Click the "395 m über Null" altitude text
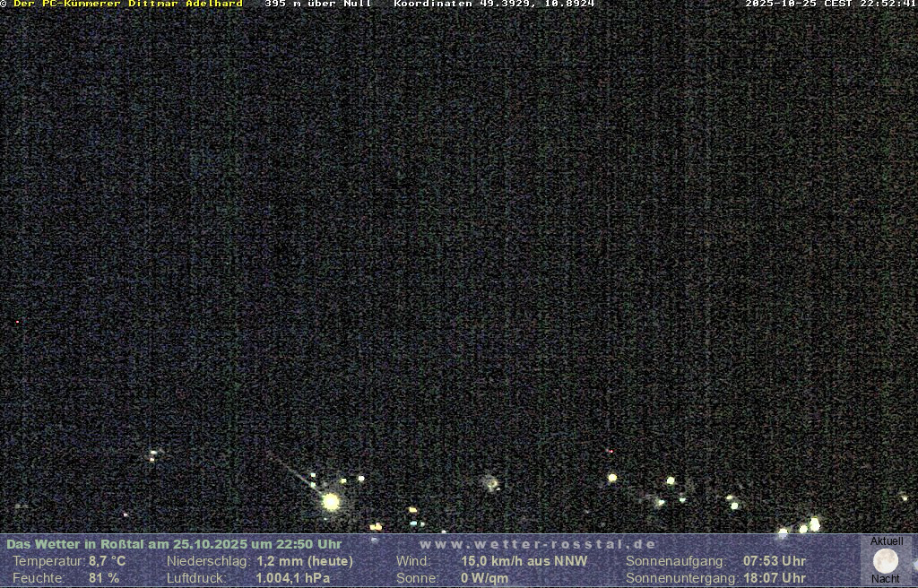The height and width of the screenshot is (588, 918). coord(318,4)
